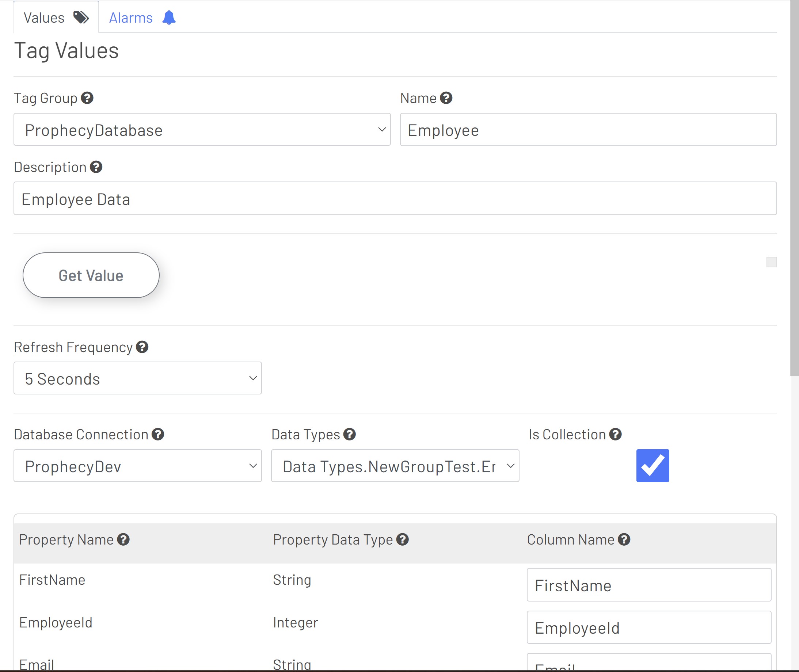Screen dimensions: 799x672
Task: Select the Values tab
Action: (56, 18)
